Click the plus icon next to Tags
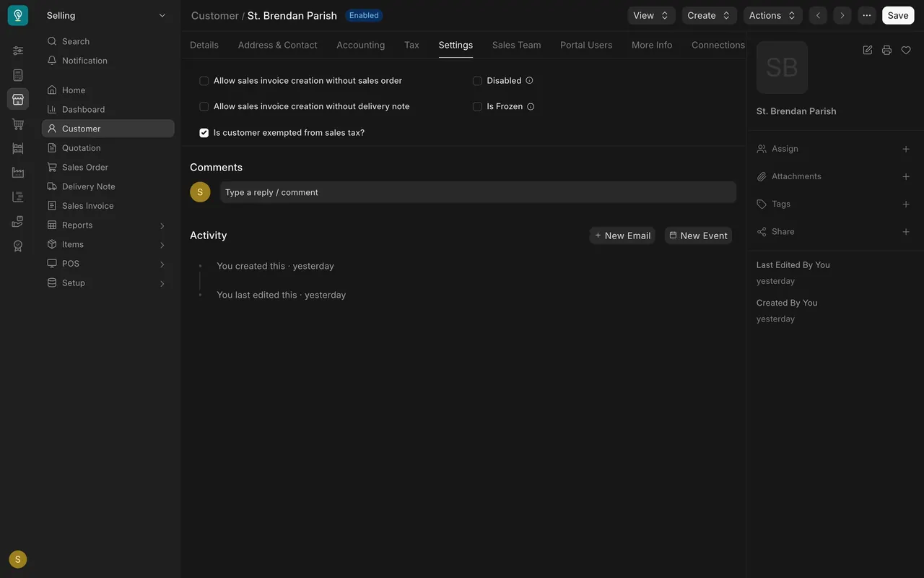This screenshot has width=924, height=578. point(906,204)
